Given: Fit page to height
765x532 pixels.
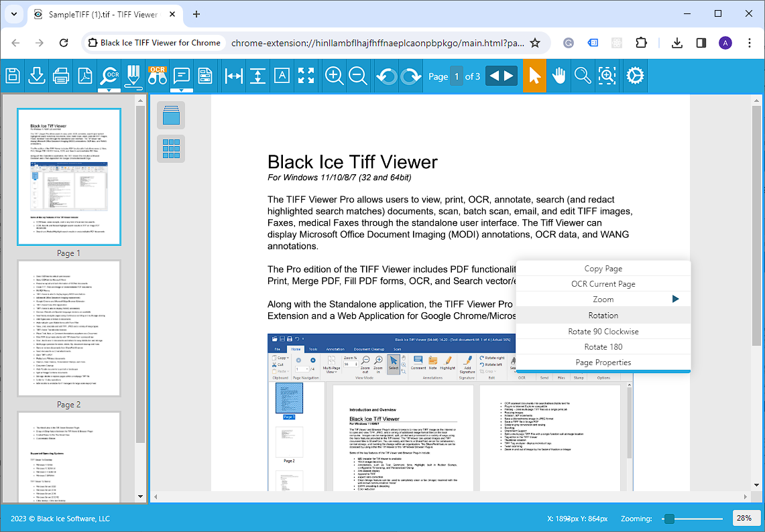Looking at the screenshot, I should (257, 76).
